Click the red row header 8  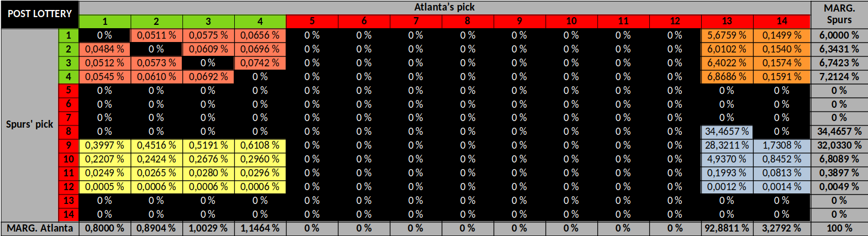(x=69, y=132)
